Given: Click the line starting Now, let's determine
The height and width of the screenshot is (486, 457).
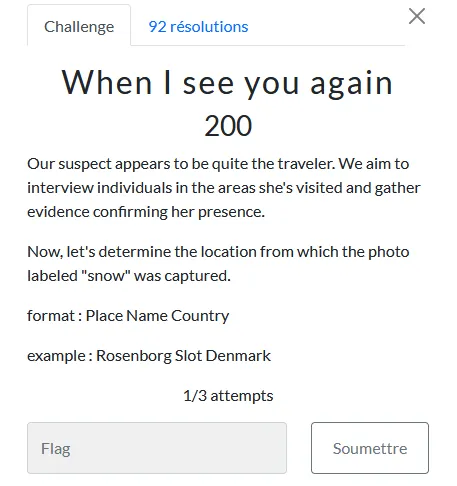Looking at the screenshot, I should tap(218, 252).
